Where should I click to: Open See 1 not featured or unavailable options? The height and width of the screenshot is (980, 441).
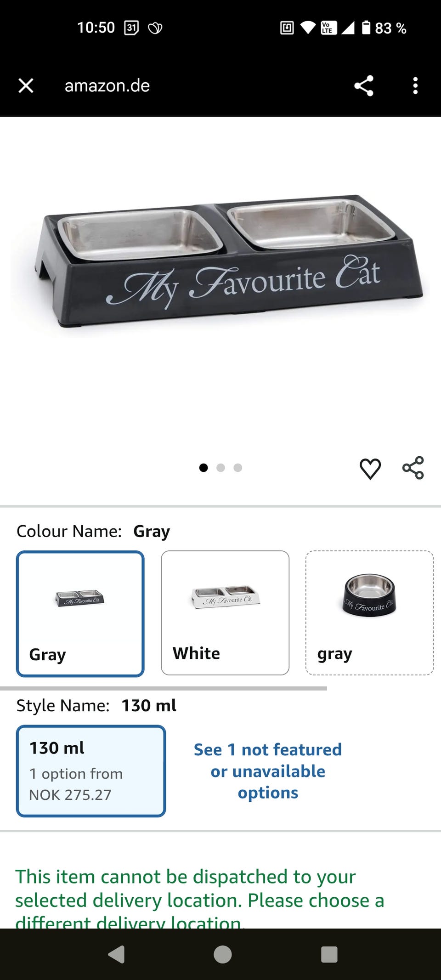(268, 771)
